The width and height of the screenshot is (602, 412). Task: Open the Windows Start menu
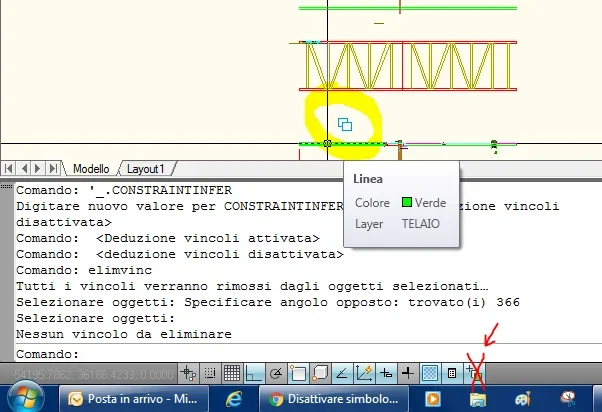coord(26,397)
